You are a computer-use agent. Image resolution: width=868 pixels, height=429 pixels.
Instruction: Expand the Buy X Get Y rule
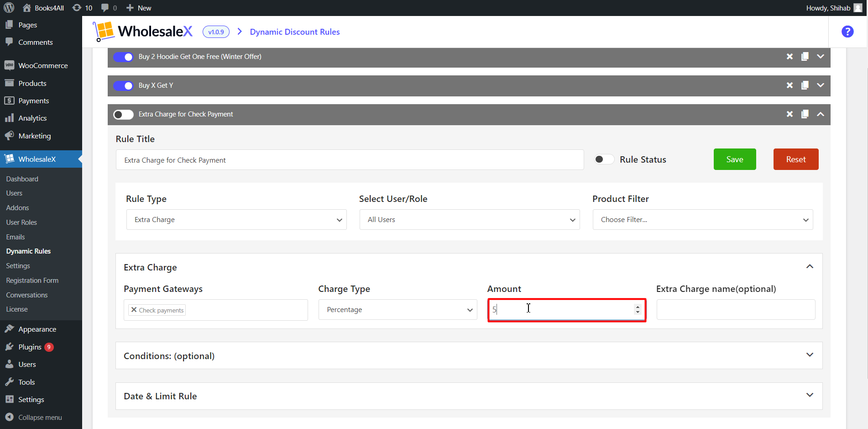821,85
